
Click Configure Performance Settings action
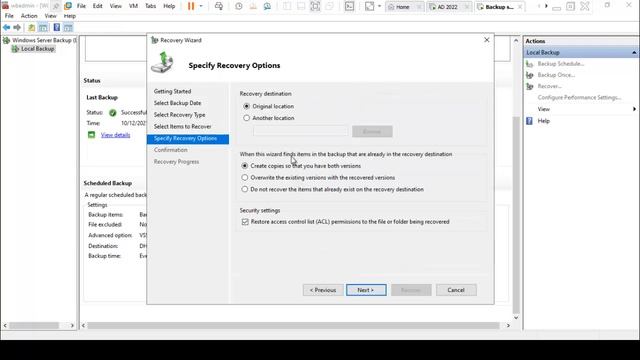579,98
